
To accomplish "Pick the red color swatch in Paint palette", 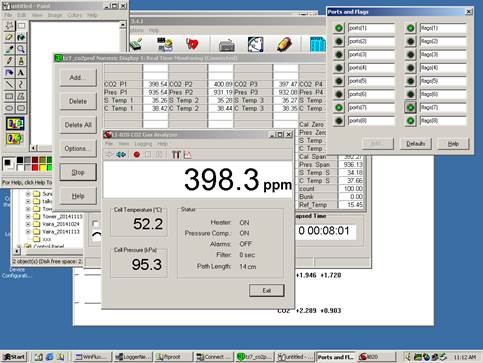I will [x=35, y=167].
